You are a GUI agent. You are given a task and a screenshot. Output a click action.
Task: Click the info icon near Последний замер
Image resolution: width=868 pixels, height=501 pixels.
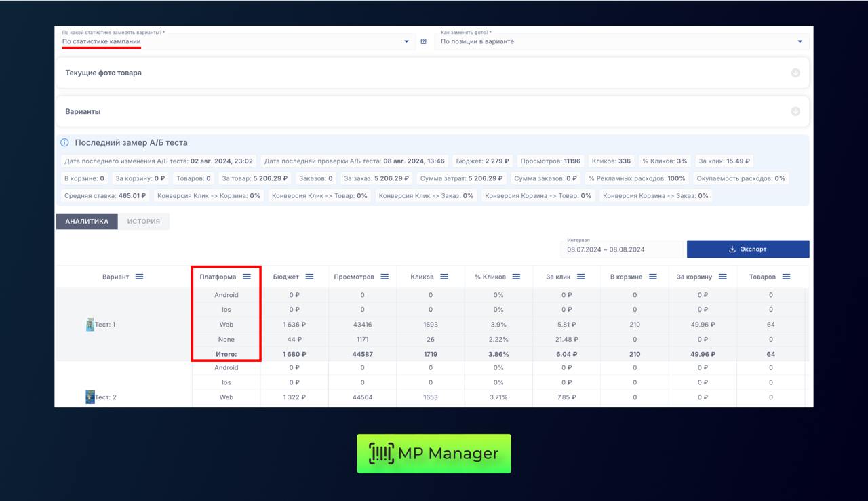pos(64,143)
